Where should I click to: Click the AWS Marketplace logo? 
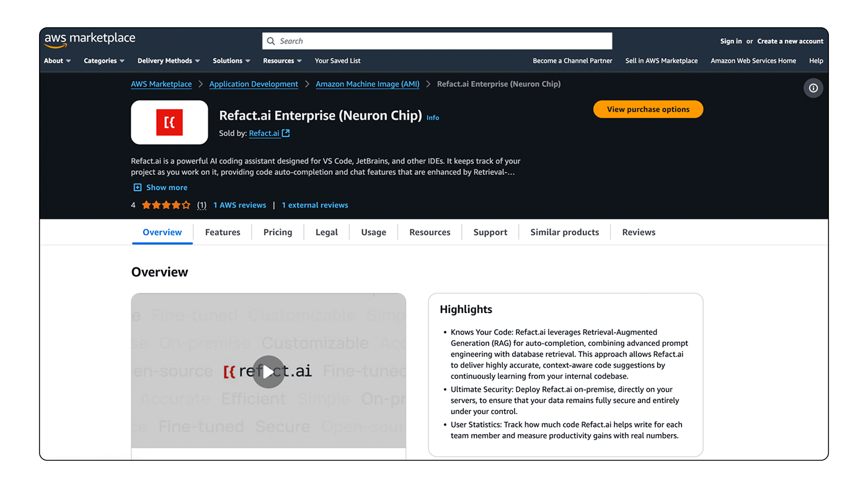tap(90, 40)
